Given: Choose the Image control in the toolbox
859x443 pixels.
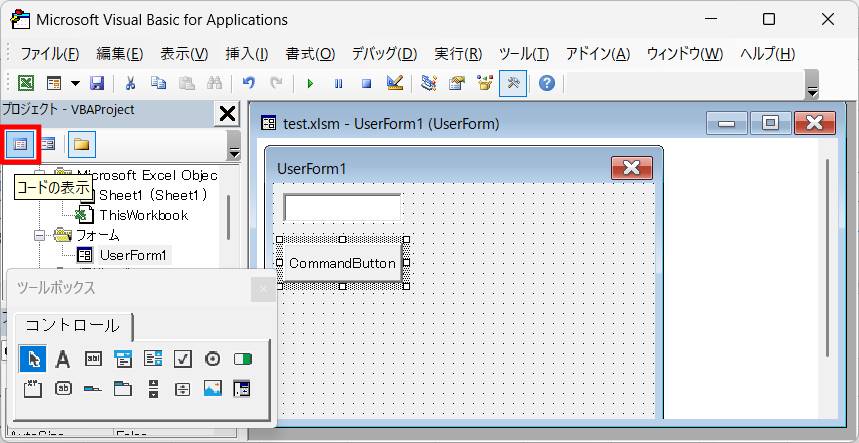Looking at the screenshot, I should tap(213, 389).
